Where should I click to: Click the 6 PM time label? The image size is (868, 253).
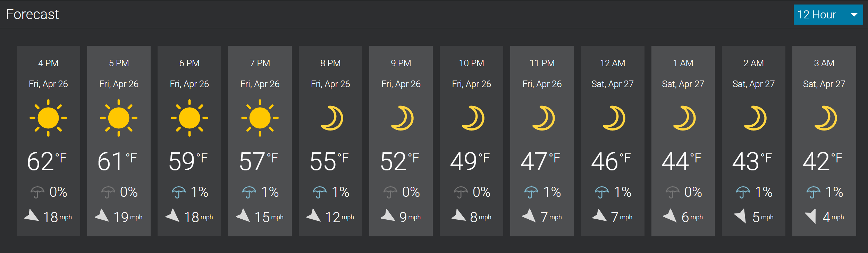click(x=189, y=63)
